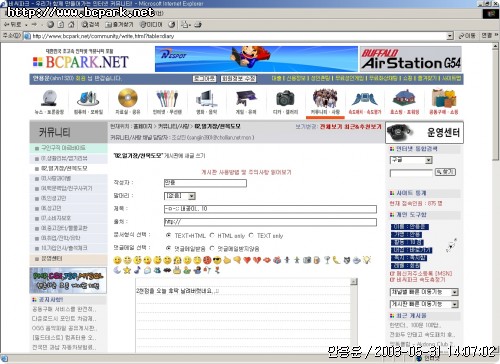Open the house hosting category icon
Image resolution: width=500 pixels, height=364 pixels.
click(x=404, y=98)
